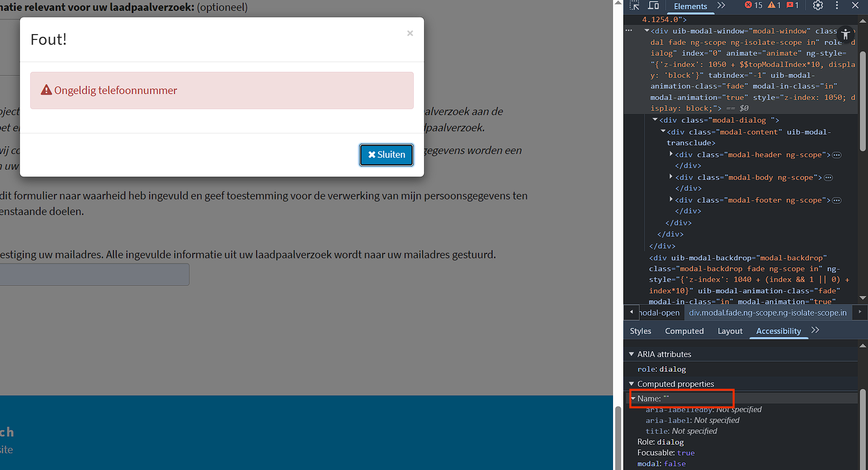Toggle the device toolbar emulation icon
Image resolution: width=868 pixels, height=470 pixels.
654,5
